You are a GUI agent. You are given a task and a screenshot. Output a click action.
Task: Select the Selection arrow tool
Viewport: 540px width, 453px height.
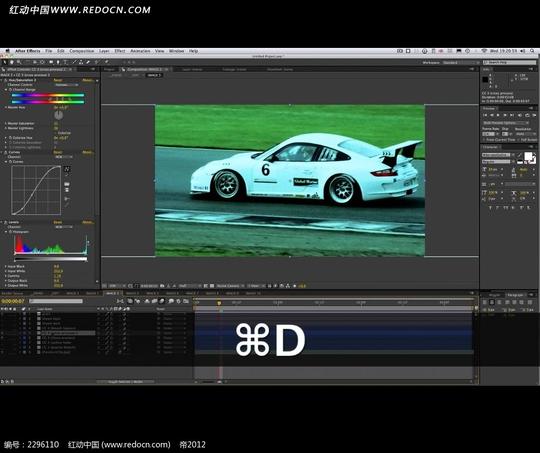coord(4,62)
